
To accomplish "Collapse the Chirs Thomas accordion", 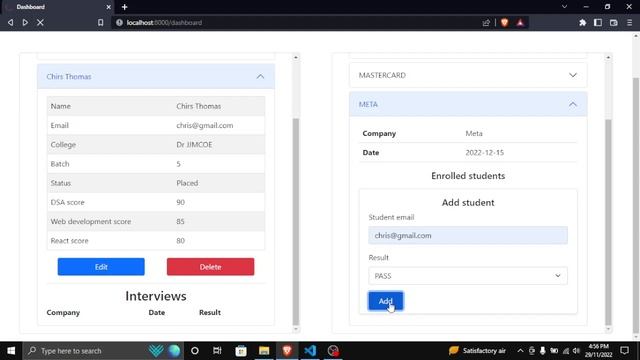I will [156, 76].
